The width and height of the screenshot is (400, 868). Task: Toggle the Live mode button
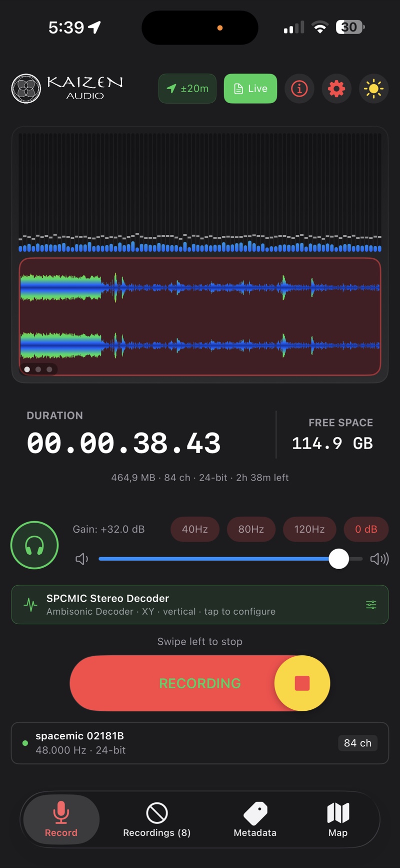(x=250, y=89)
